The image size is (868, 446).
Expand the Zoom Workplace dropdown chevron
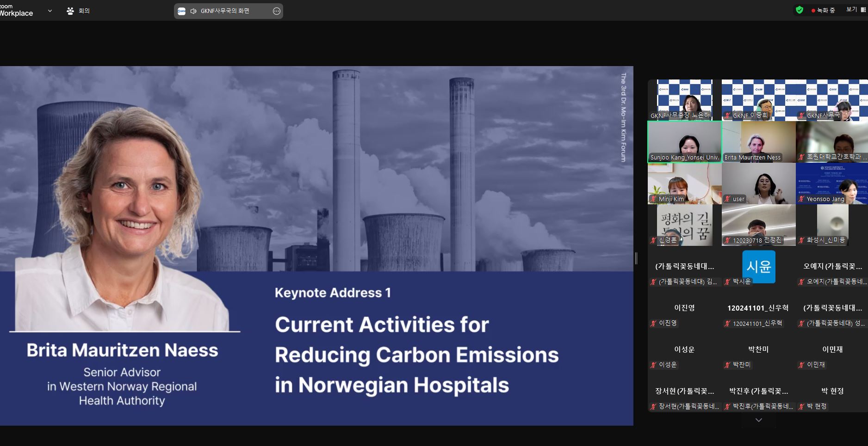pos(50,11)
